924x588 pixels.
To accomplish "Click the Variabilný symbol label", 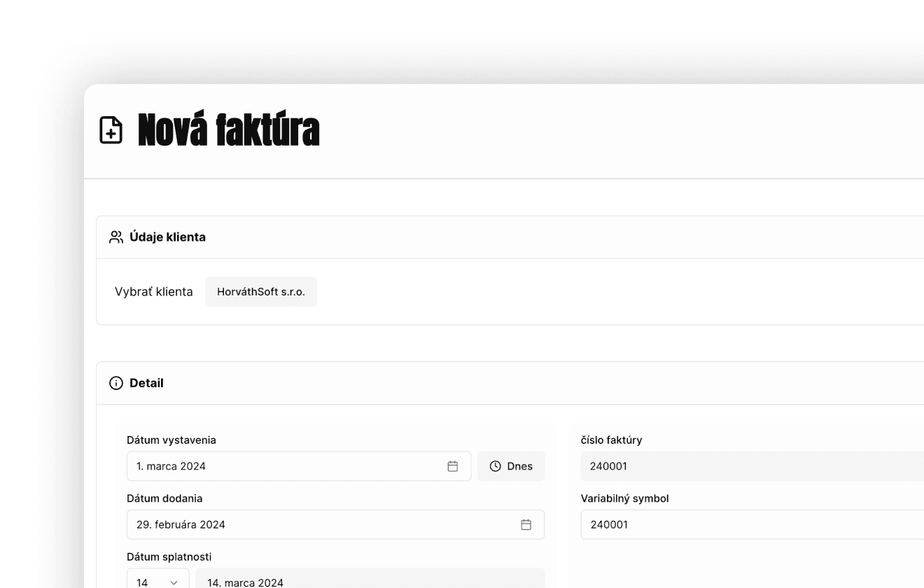I will (x=624, y=498).
